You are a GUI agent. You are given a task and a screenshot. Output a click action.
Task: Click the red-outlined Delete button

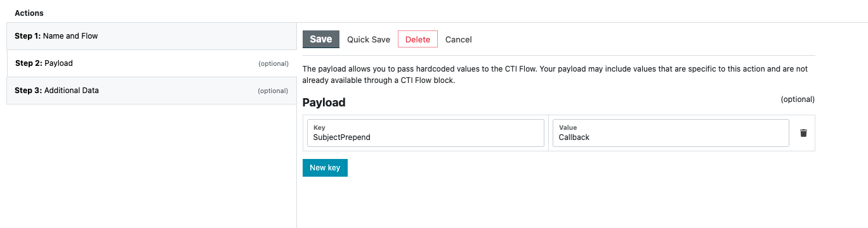418,39
